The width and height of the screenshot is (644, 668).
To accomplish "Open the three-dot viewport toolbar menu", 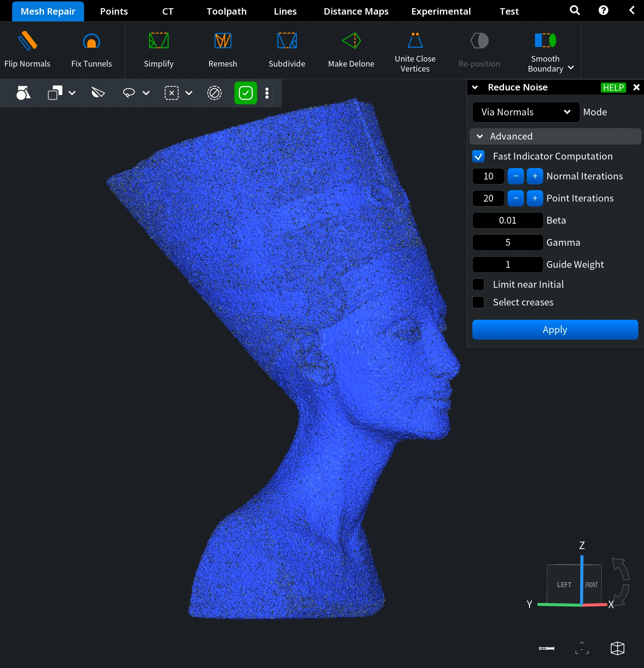I will (x=267, y=93).
